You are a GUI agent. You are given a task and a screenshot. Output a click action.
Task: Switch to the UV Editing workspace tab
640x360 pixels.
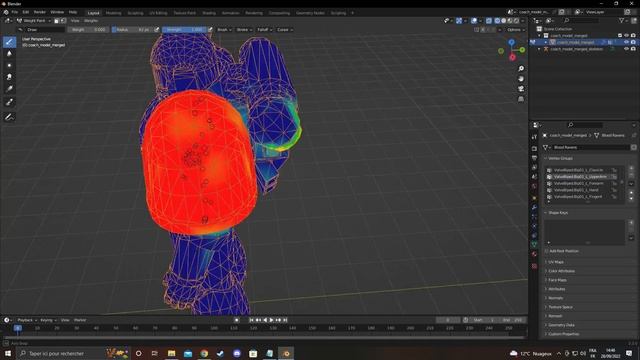coord(158,13)
